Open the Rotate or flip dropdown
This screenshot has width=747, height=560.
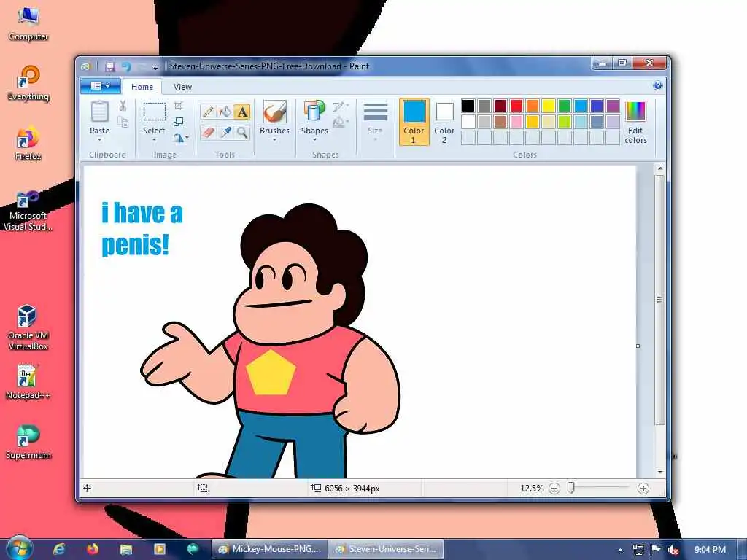[181, 138]
